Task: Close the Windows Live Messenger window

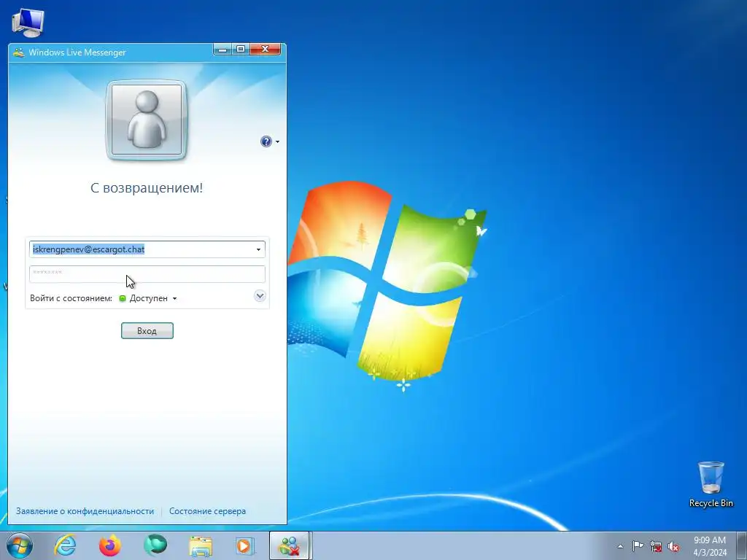Action: 266,49
